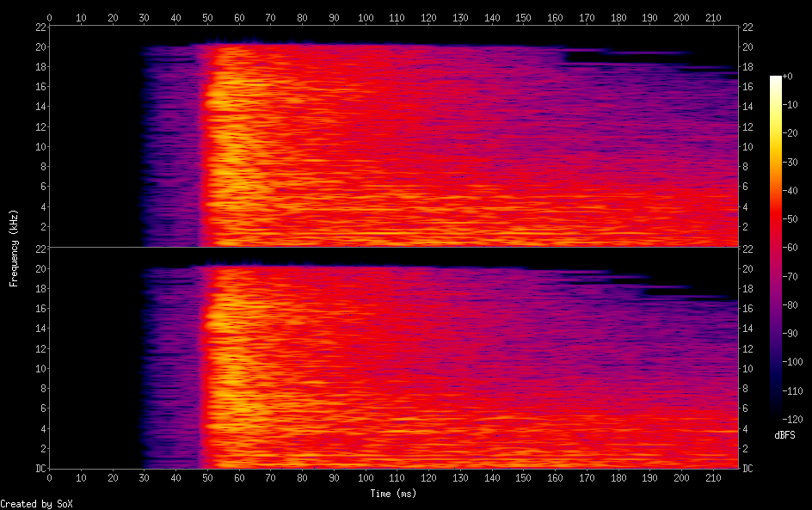Click the "Frequency (kHz)" vertical axis label
This screenshot has width=812, height=510.
click(x=14, y=248)
